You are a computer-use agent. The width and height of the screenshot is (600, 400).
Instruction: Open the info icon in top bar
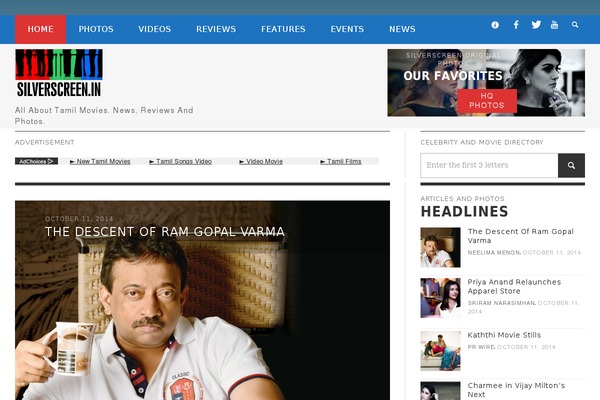495,25
